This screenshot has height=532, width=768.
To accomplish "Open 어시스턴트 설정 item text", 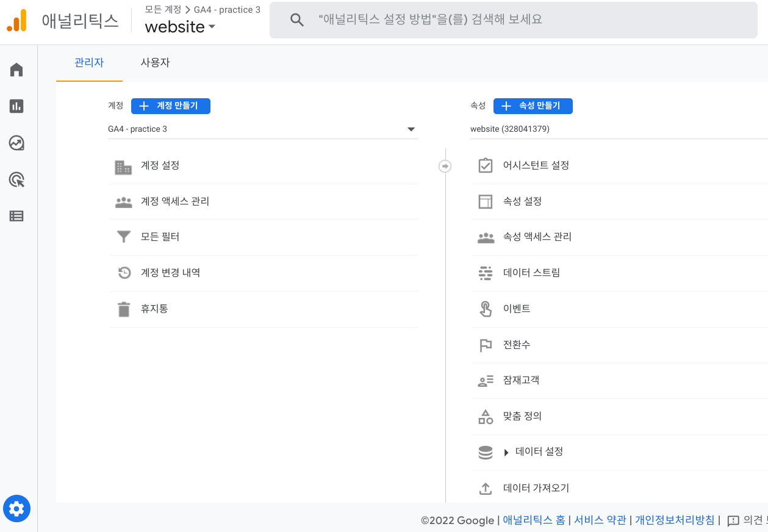I will pyautogui.click(x=536, y=165).
